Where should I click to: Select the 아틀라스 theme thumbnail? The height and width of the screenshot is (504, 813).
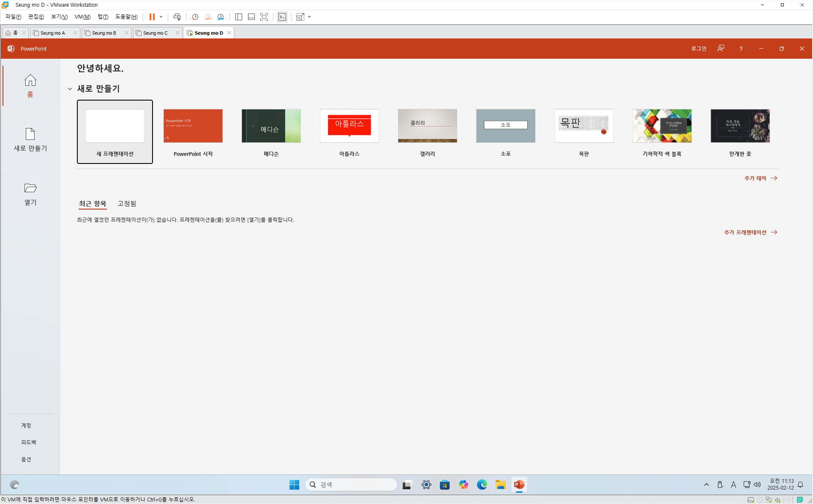click(x=349, y=126)
